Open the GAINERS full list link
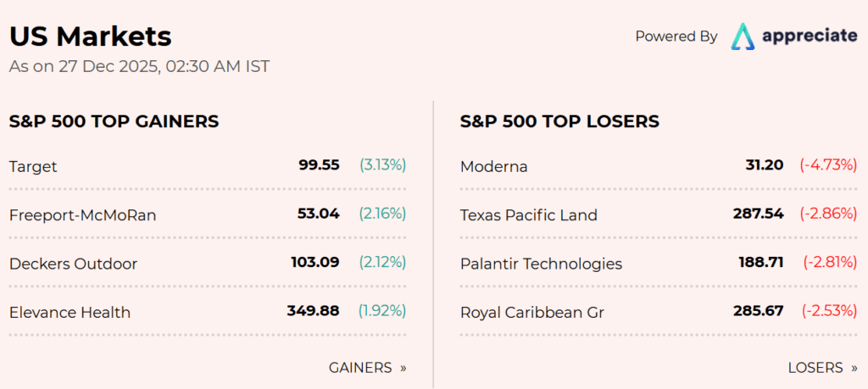Viewport: 868px width, 389px height. [367, 368]
